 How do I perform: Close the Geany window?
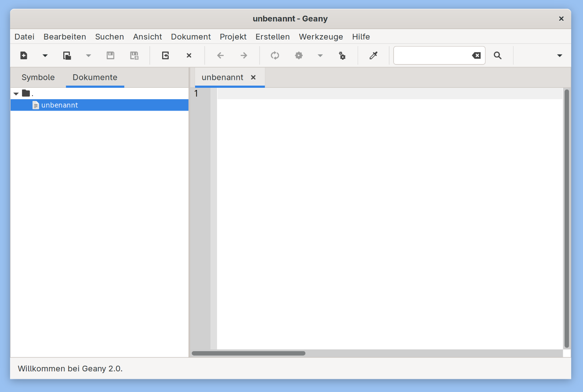click(561, 19)
